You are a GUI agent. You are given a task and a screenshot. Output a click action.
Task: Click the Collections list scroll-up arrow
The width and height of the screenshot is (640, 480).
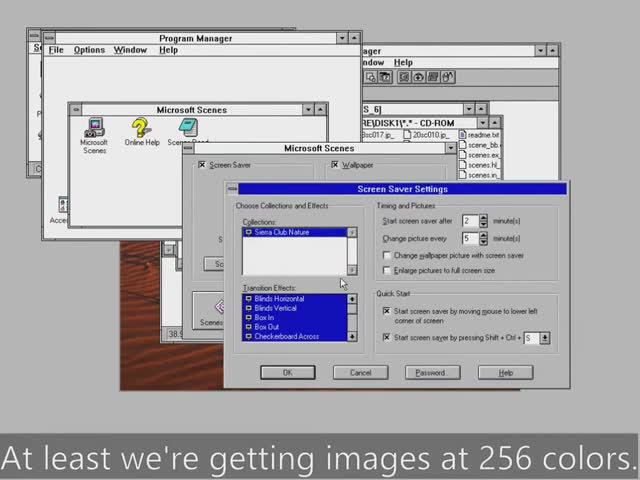pyautogui.click(x=352, y=232)
